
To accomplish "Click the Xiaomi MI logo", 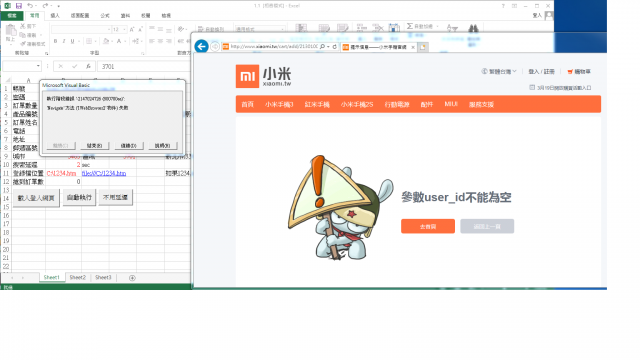I will pyautogui.click(x=247, y=76).
